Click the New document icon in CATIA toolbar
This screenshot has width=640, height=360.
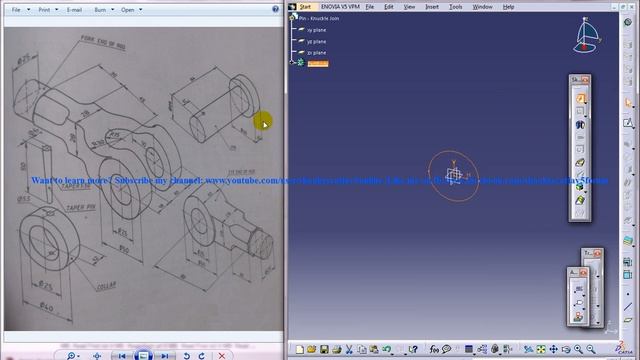pos(300,349)
